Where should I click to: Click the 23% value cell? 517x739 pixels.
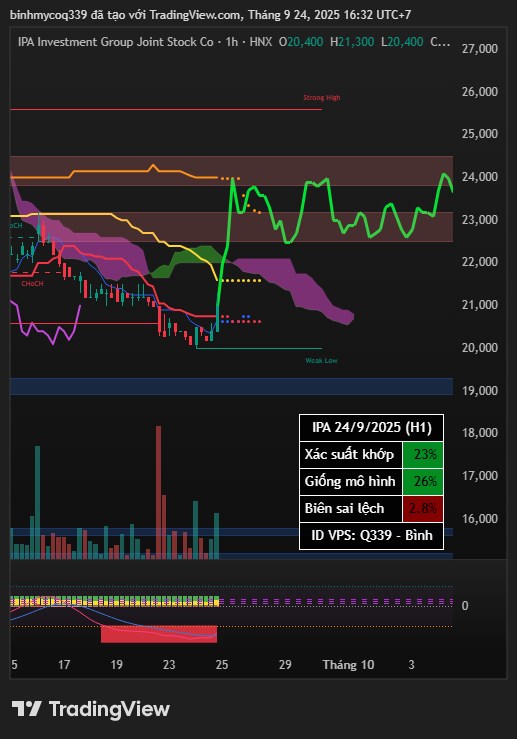(x=423, y=454)
